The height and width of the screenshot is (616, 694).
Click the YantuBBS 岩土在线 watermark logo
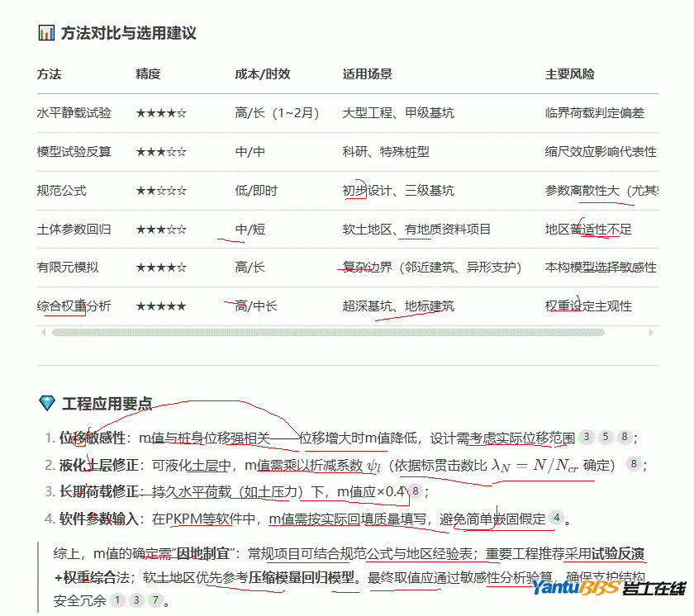pos(608,589)
